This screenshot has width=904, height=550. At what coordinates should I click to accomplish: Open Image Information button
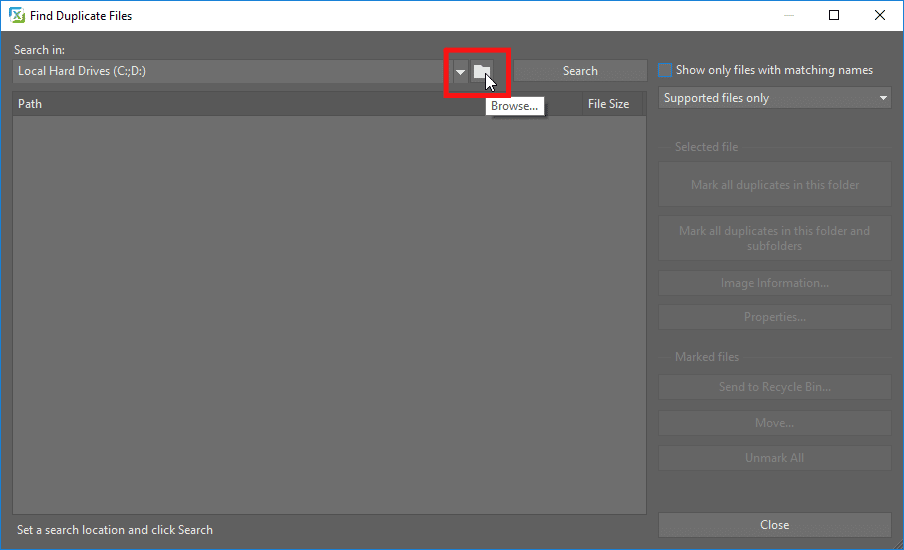click(775, 283)
